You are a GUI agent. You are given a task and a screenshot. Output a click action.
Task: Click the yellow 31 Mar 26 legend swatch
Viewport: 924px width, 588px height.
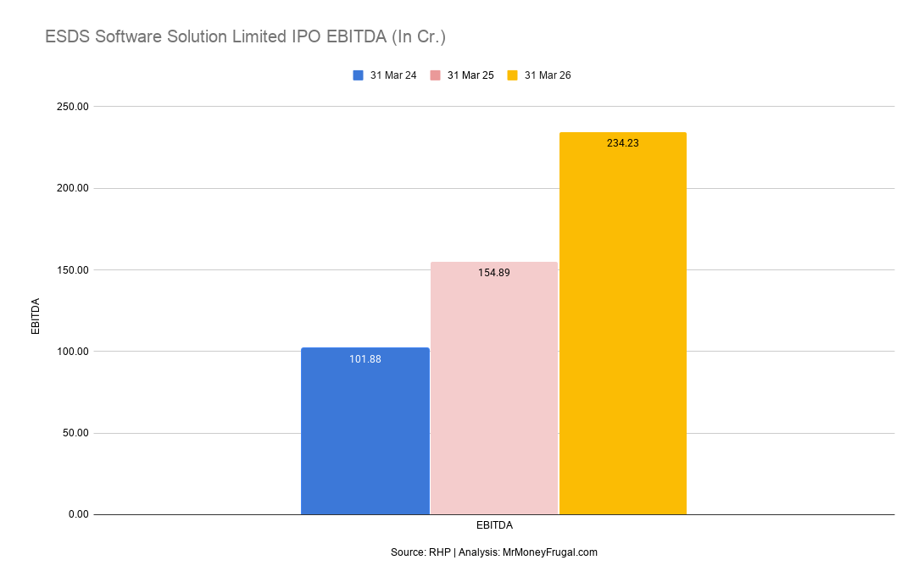(x=512, y=75)
